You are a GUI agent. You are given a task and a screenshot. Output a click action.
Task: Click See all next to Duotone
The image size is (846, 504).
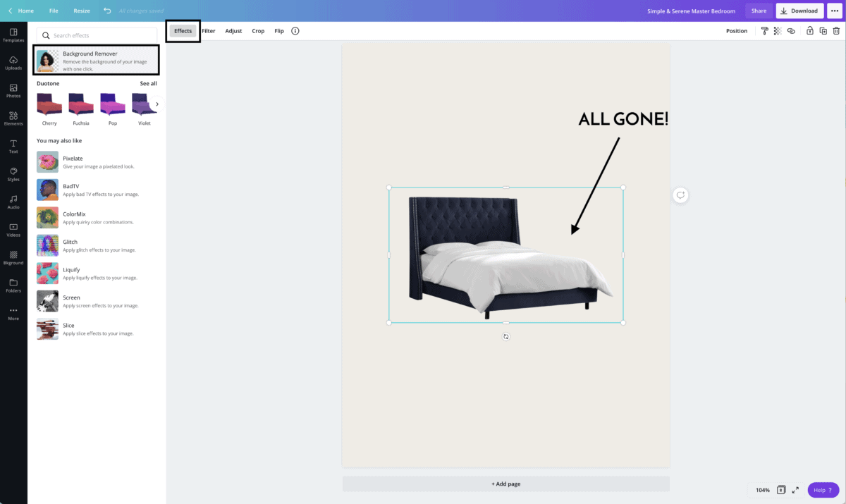click(x=148, y=83)
